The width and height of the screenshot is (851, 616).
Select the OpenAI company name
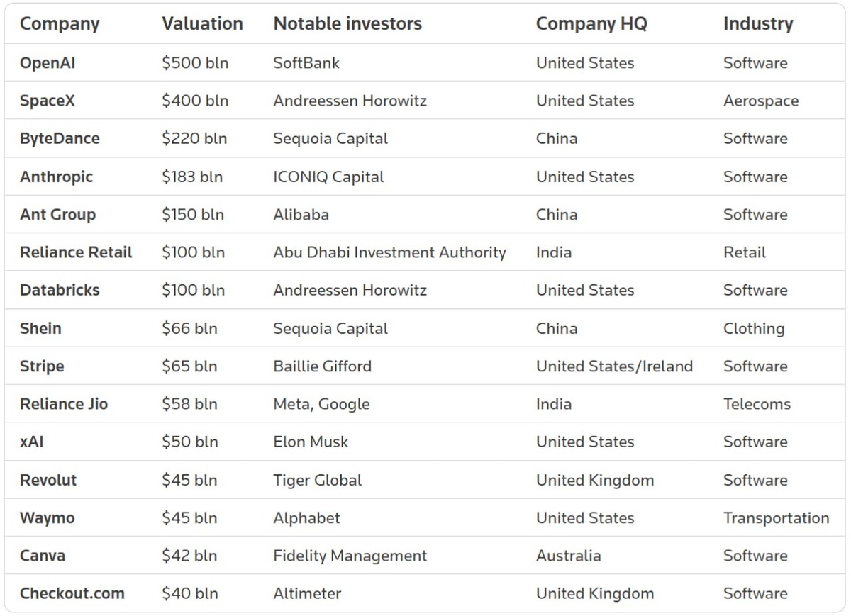[48, 63]
